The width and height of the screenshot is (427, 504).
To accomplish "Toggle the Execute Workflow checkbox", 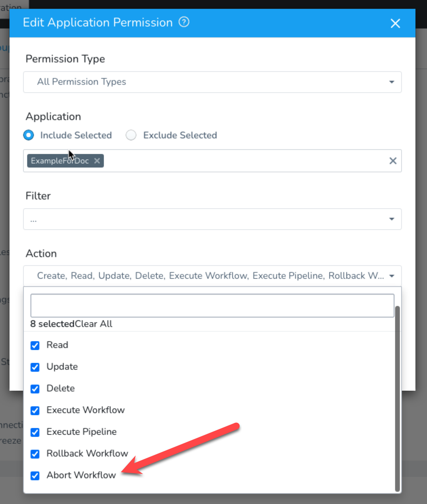I will pyautogui.click(x=35, y=410).
